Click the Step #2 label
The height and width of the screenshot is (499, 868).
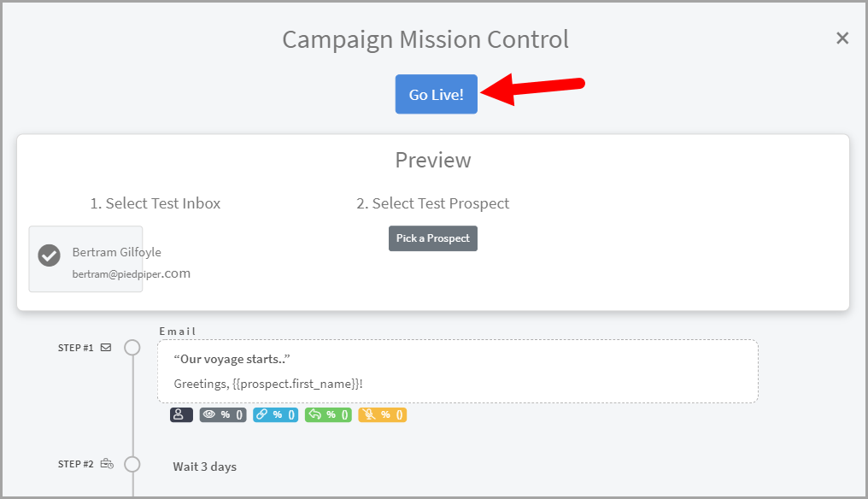(x=75, y=464)
